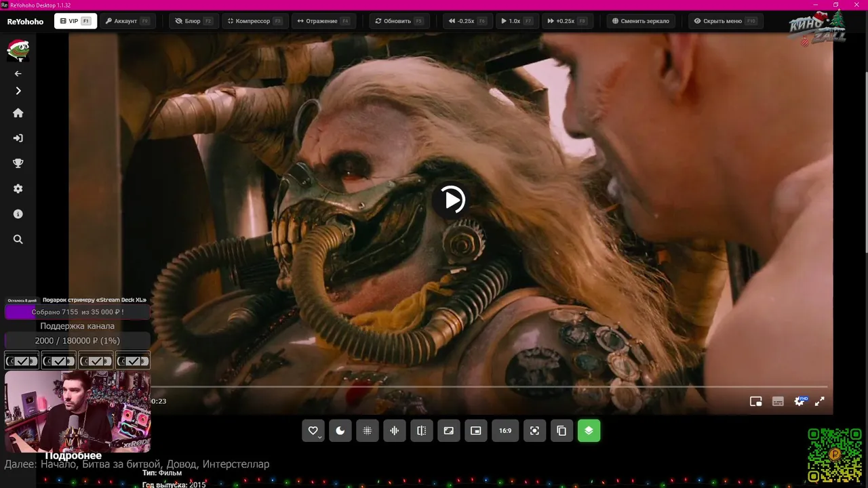
Task: Click the QR code in the corner
Action: pyautogui.click(x=835, y=455)
